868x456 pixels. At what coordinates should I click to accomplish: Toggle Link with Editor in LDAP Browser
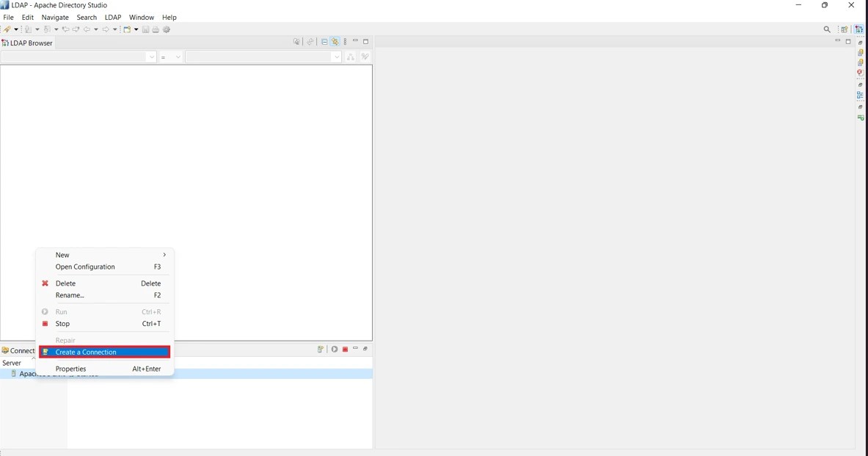pyautogui.click(x=335, y=42)
